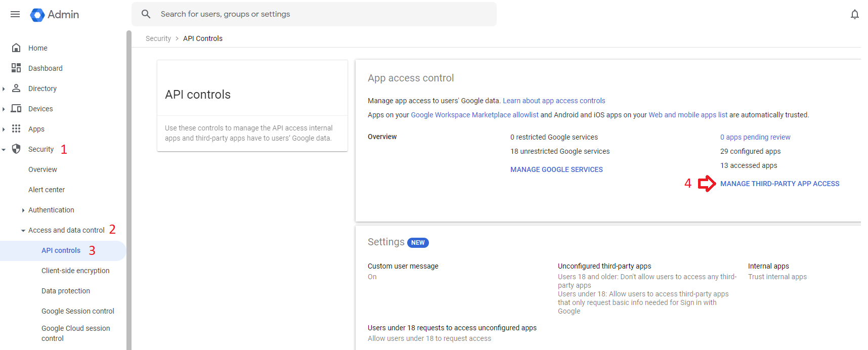Go to Home in sidebar
The height and width of the screenshot is (350, 868).
[x=38, y=48]
